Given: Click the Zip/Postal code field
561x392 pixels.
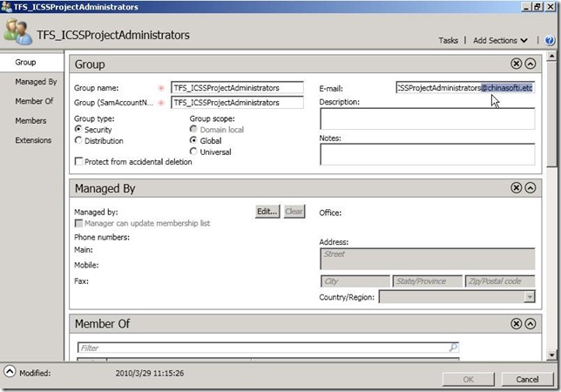Looking at the screenshot, I should (x=500, y=281).
